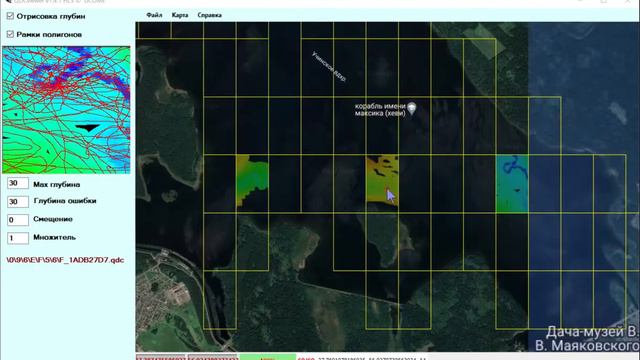Click the Смещение label
The image size is (640, 360).
click(53, 219)
